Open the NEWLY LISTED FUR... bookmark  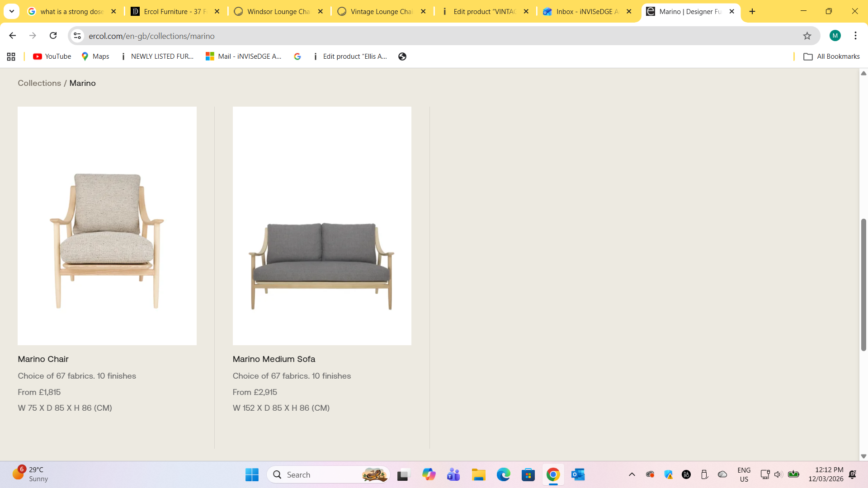tap(156, 56)
